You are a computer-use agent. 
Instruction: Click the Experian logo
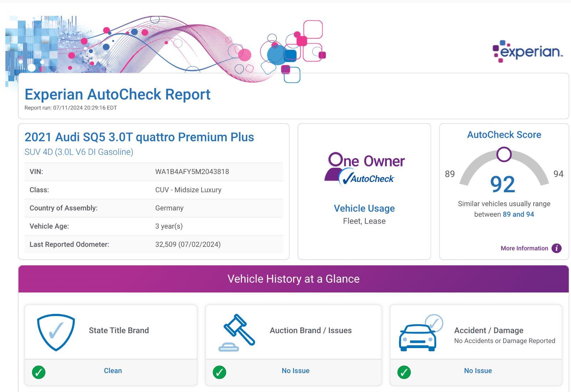pos(527,51)
